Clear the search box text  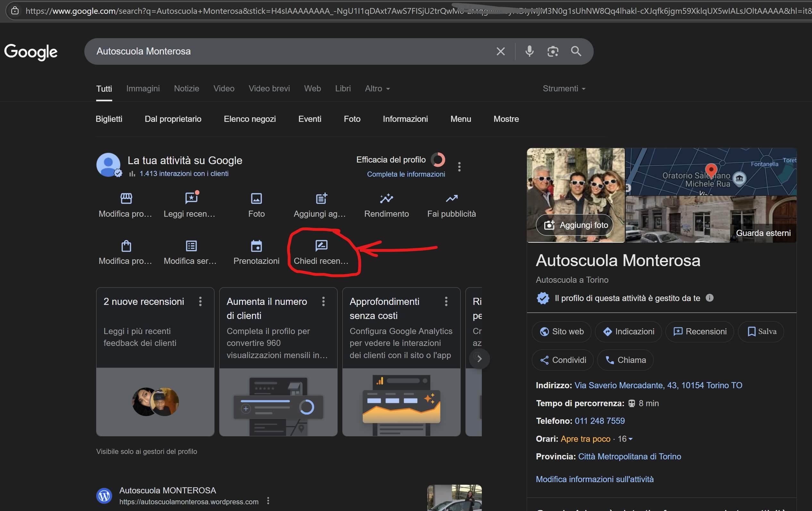500,51
